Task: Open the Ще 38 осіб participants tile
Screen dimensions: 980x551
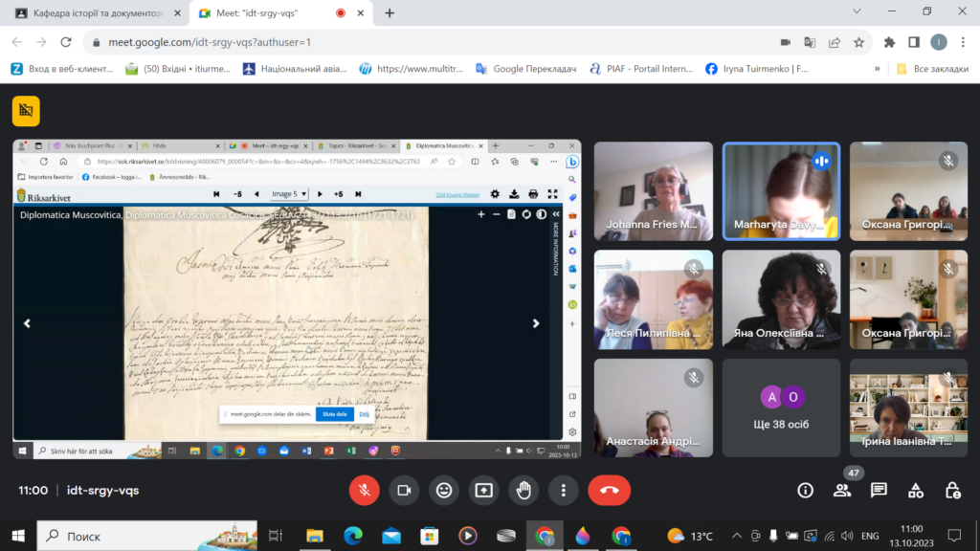Action: click(x=781, y=406)
